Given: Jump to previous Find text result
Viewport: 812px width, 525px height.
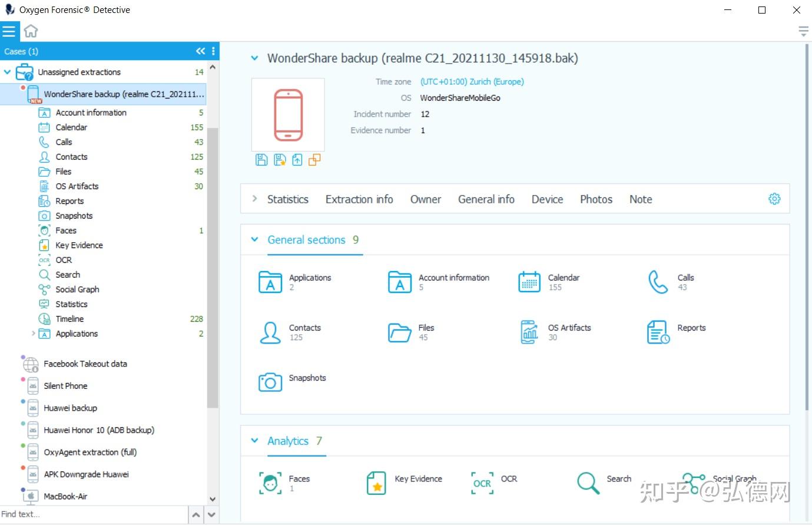Looking at the screenshot, I should click(x=196, y=514).
